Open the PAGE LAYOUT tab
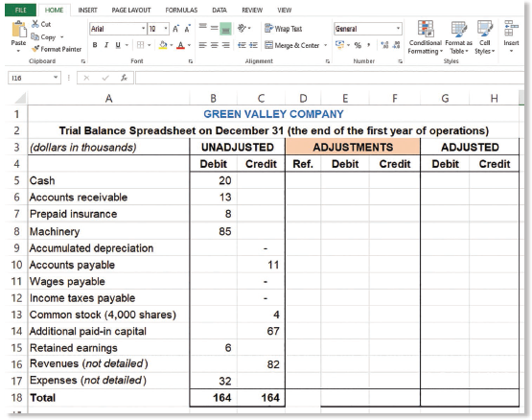 [x=131, y=11]
